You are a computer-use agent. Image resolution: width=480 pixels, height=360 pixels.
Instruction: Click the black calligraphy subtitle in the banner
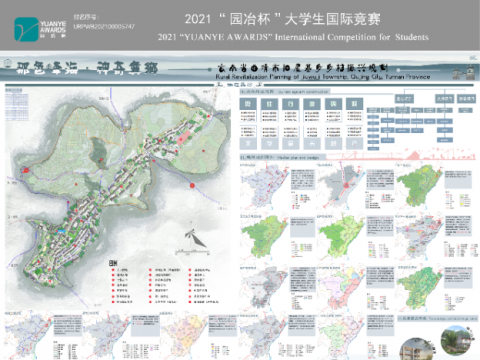(302, 68)
